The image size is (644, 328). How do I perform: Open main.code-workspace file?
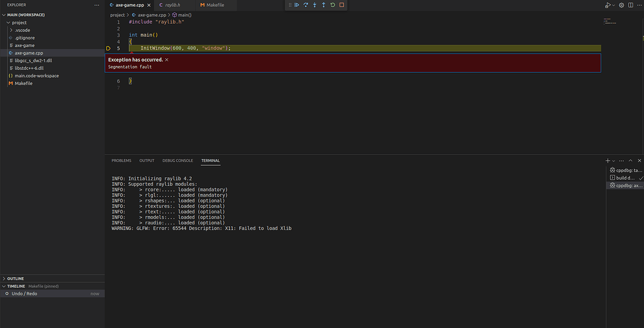(x=36, y=75)
